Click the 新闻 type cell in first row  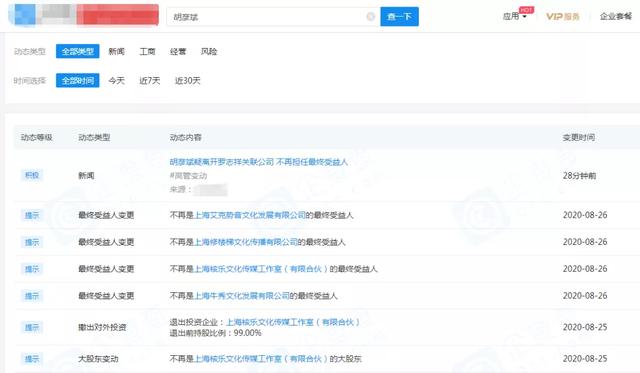click(x=86, y=175)
